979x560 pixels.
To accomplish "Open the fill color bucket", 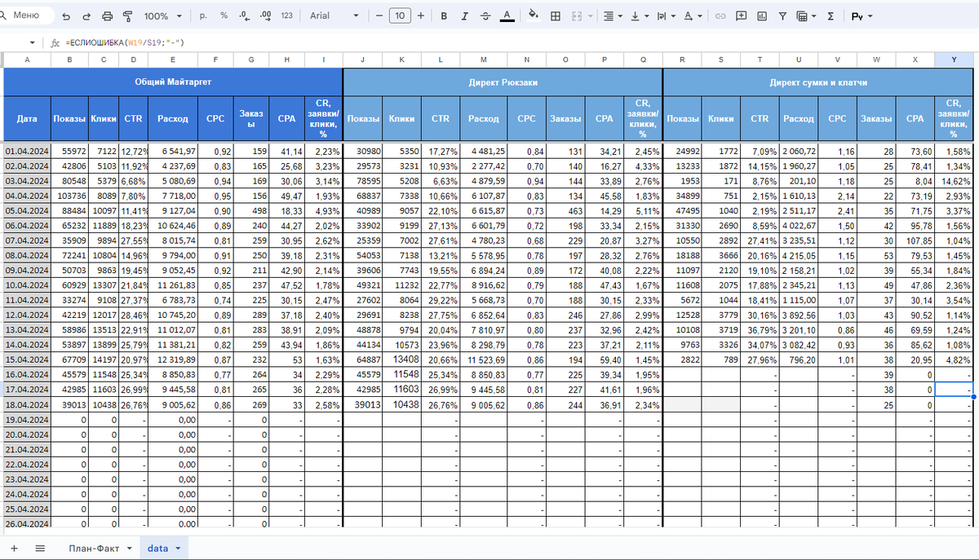I will click(x=534, y=15).
